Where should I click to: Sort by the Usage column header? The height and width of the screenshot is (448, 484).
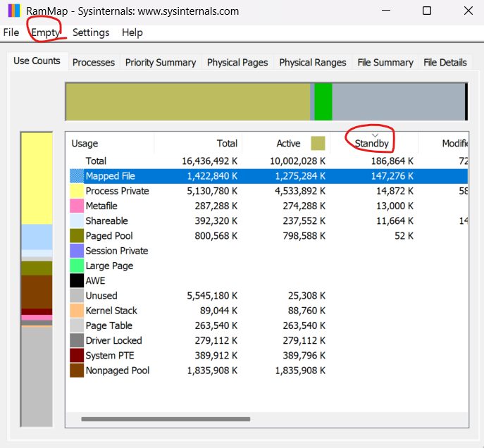(x=110, y=144)
